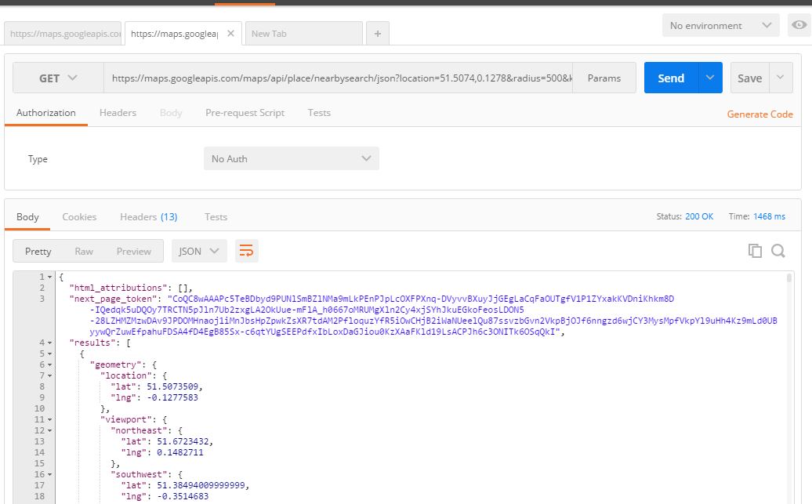Click the request URL input field

[338, 78]
